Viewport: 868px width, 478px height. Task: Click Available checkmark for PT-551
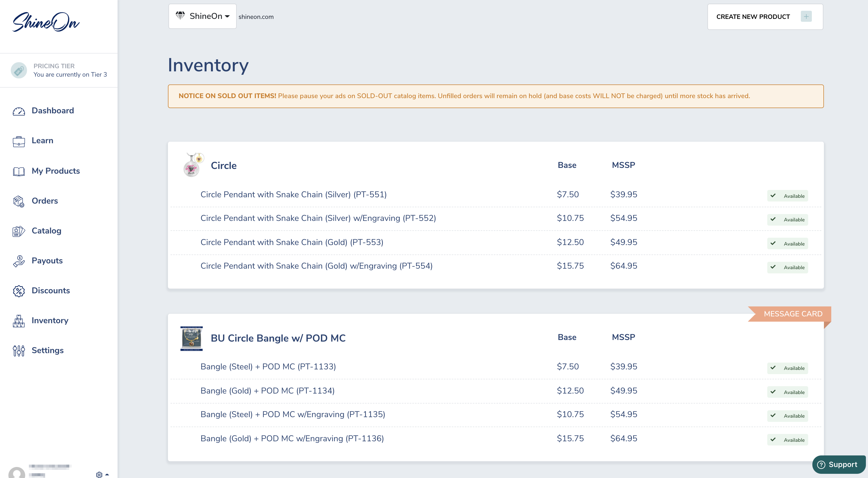[x=773, y=195]
